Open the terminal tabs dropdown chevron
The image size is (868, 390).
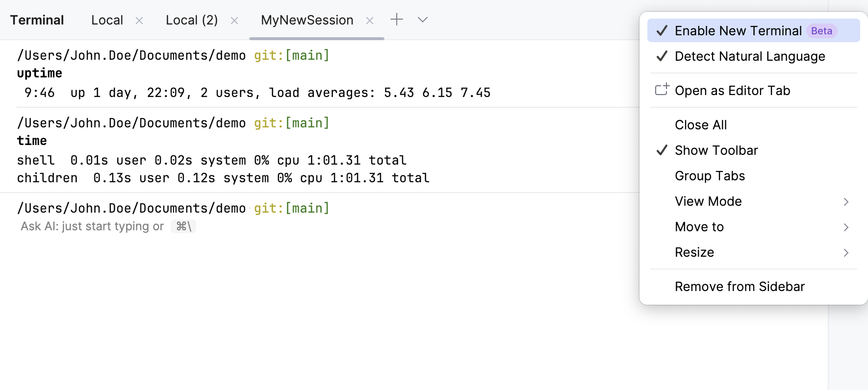pyautogui.click(x=423, y=20)
